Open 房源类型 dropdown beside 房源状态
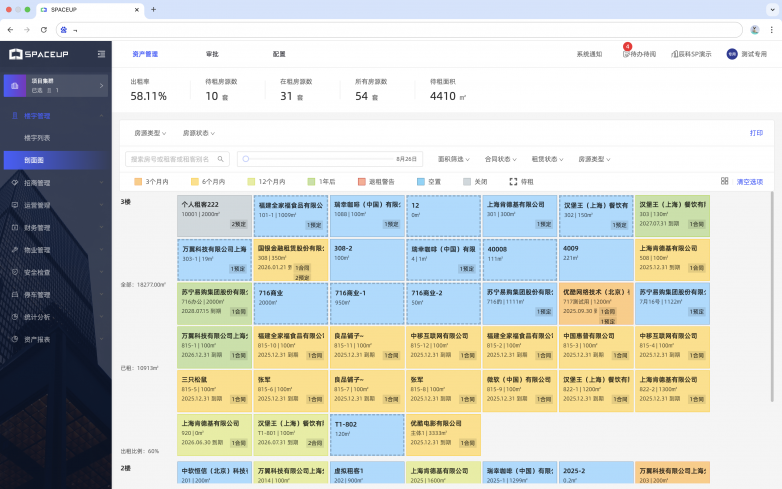The height and width of the screenshot is (489, 782). (150, 133)
